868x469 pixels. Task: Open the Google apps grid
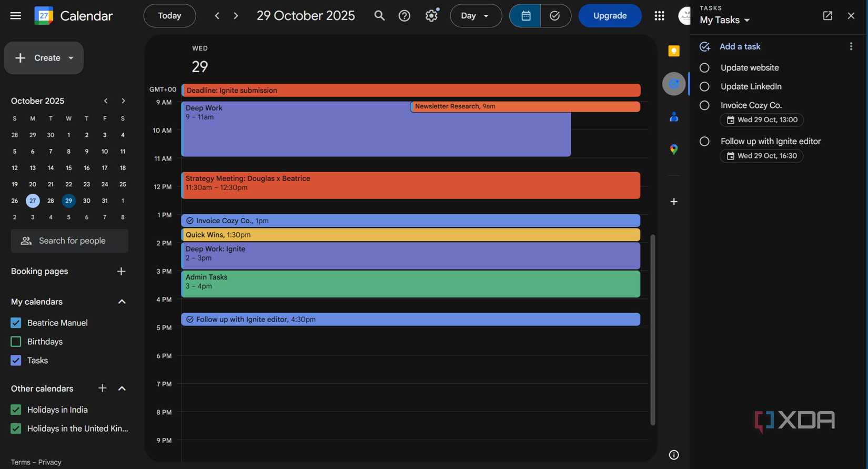point(659,16)
